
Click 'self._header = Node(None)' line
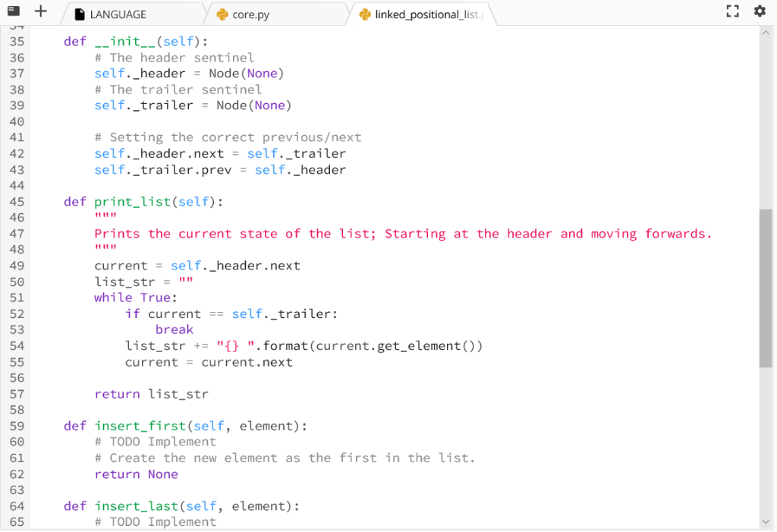pyautogui.click(x=189, y=74)
